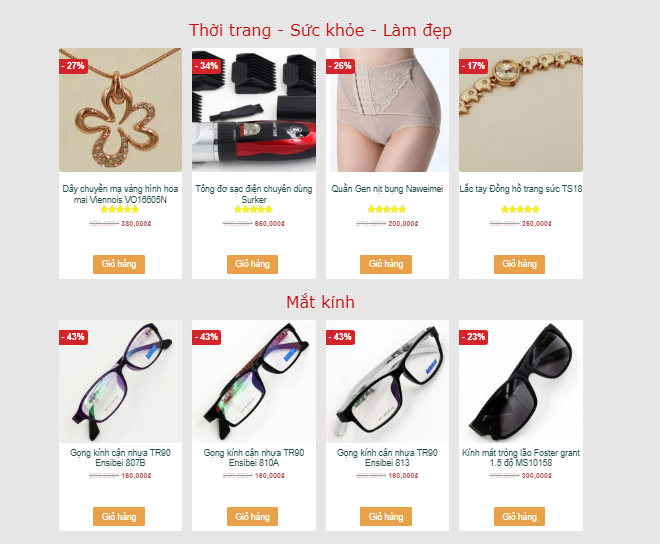Click Giỏ hàng for bracelet watch TS18
Viewport: 660px width, 544px height.
click(519, 264)
